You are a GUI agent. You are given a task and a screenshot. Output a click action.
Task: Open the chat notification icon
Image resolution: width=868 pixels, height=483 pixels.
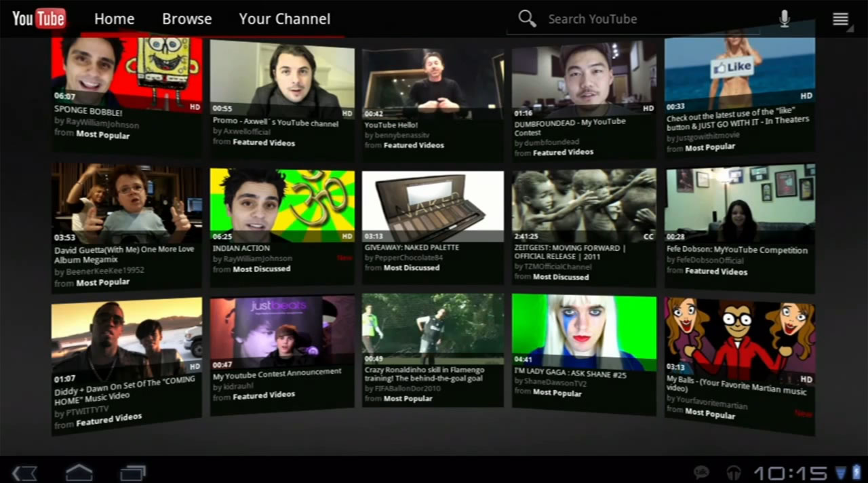(702, 472)
